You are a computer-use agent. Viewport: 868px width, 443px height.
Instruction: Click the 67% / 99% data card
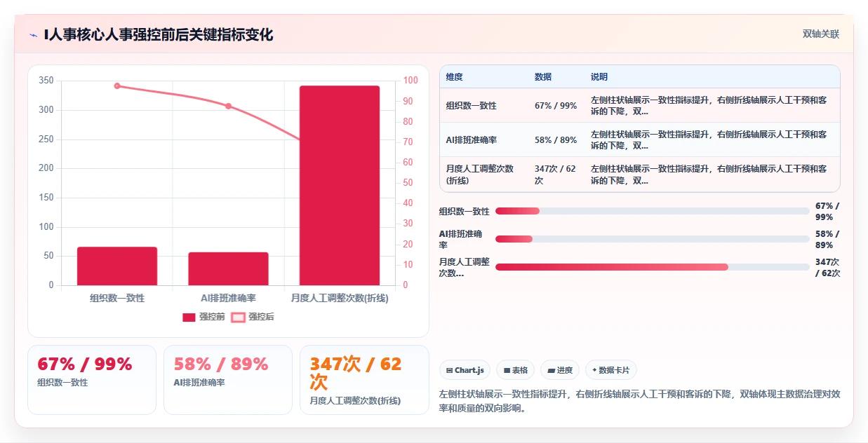pyautogui.click(x=92, y=380)
